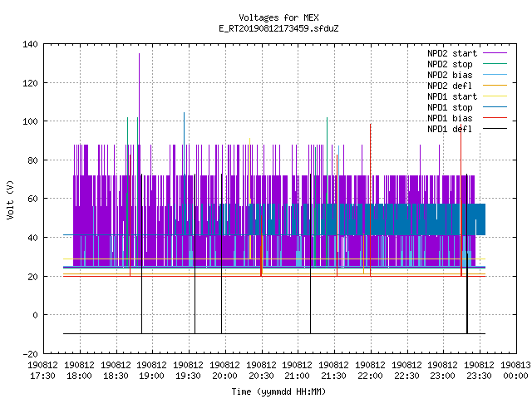Screen dimensions: 532x399
Task: Click the 190812 22:30 time tick label
Action: pos(406,371)
